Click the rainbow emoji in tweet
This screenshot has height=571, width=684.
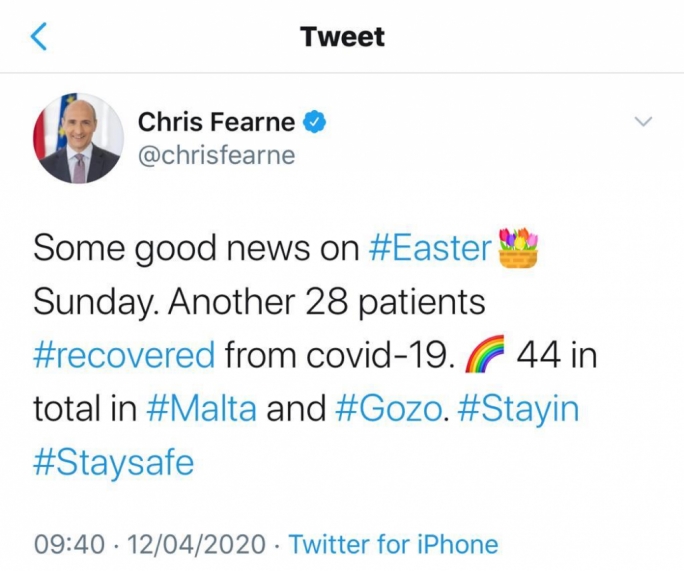[x=486, y=355]
